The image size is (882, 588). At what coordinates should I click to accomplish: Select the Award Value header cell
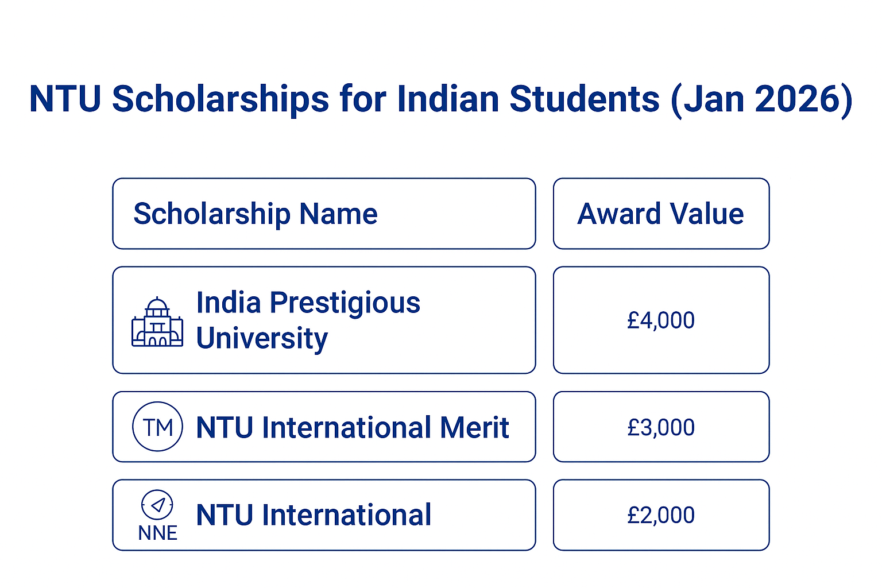pyautogui.click(x=660, y=214)
